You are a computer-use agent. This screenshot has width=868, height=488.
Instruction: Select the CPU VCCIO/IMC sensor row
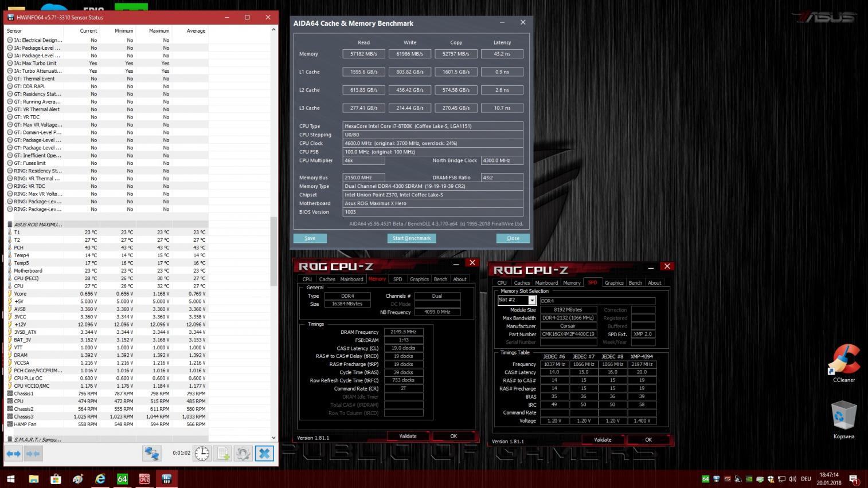click(107, 386)
